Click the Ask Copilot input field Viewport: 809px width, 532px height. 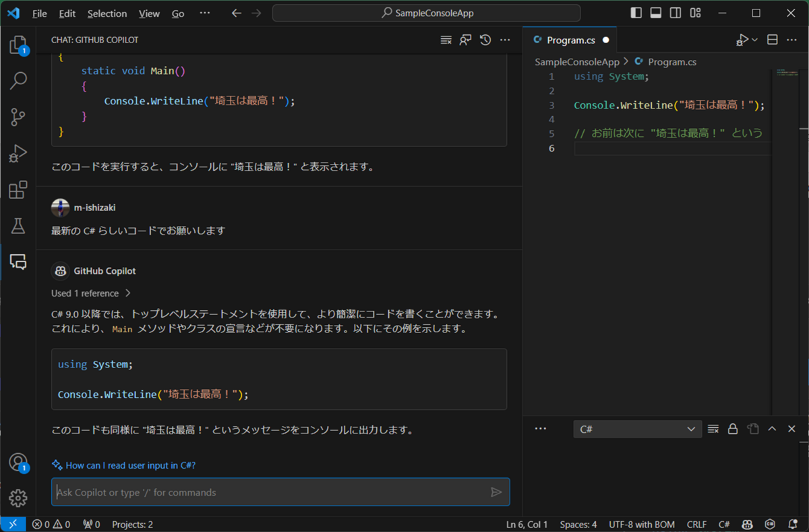270,492
